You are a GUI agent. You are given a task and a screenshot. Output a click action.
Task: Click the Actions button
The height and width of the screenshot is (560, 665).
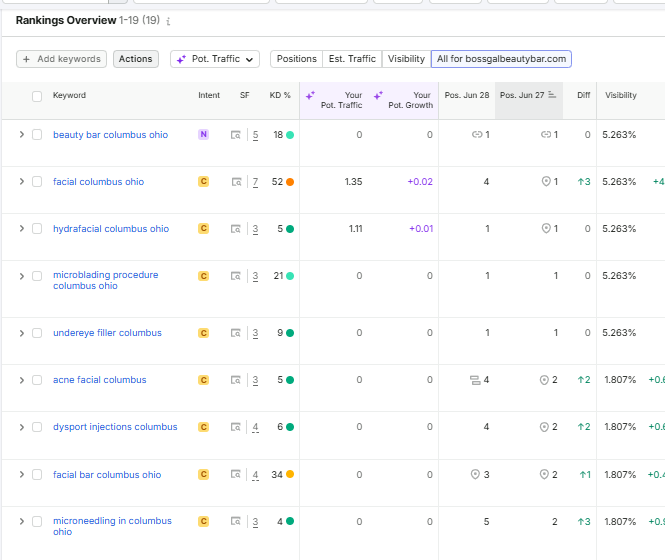pyautogui.click(x=136, y=59)
